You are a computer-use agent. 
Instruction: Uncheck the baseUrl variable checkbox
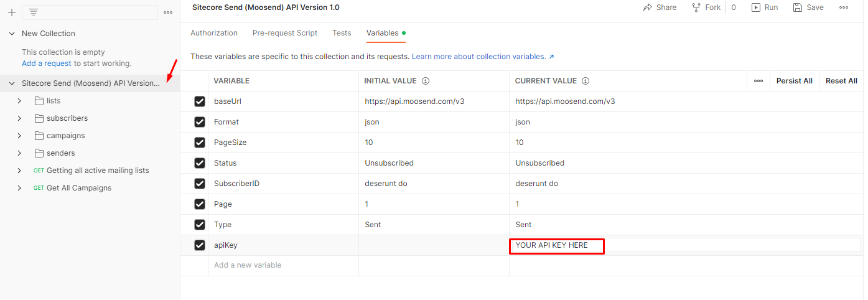click(200, 101)
